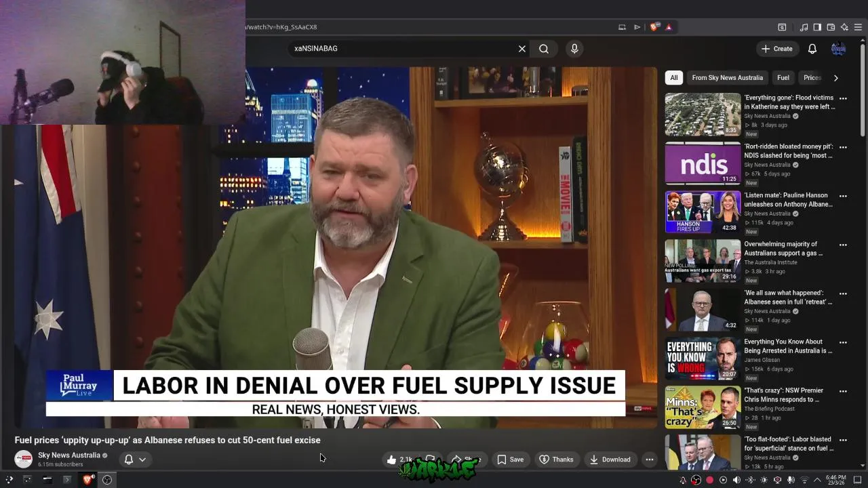Open the toolbar tab search icon
This screenshot has width=868, height=488.
point(782,27)
